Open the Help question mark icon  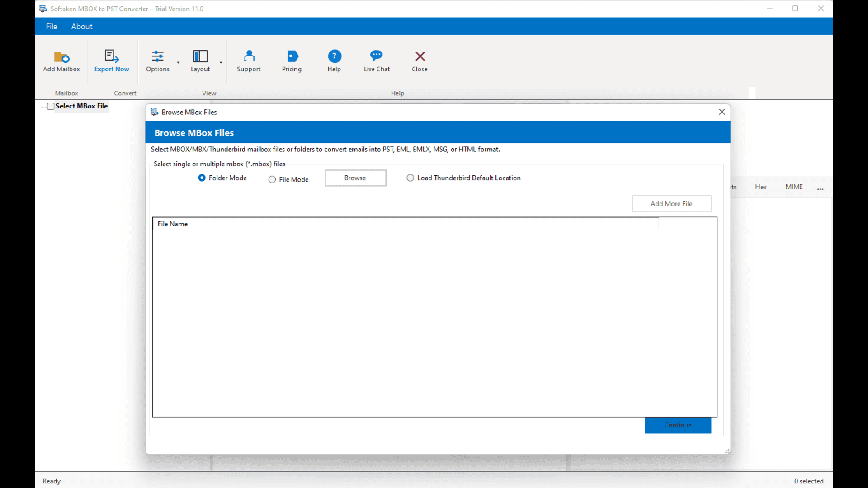point(335,56)
